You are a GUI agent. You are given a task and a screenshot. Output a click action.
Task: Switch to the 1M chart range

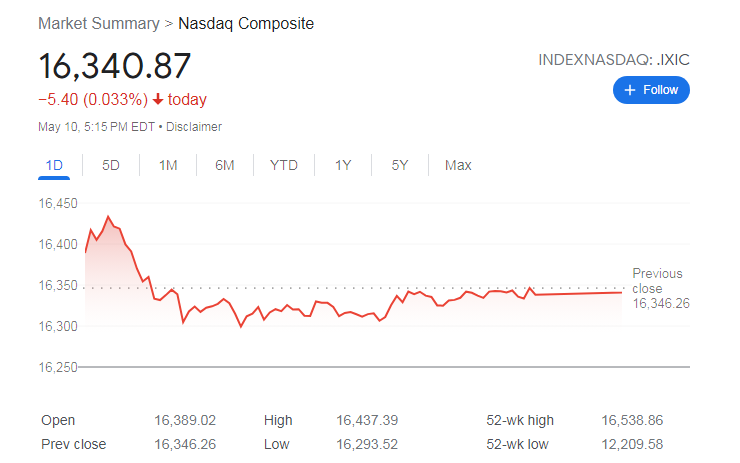[168, 165]
